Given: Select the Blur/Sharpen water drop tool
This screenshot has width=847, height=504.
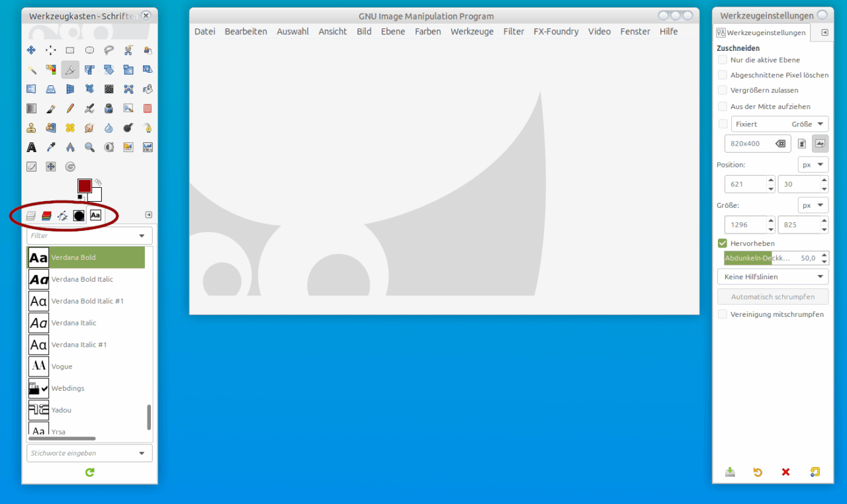Looking at the screenshot, I should [109, 128].
